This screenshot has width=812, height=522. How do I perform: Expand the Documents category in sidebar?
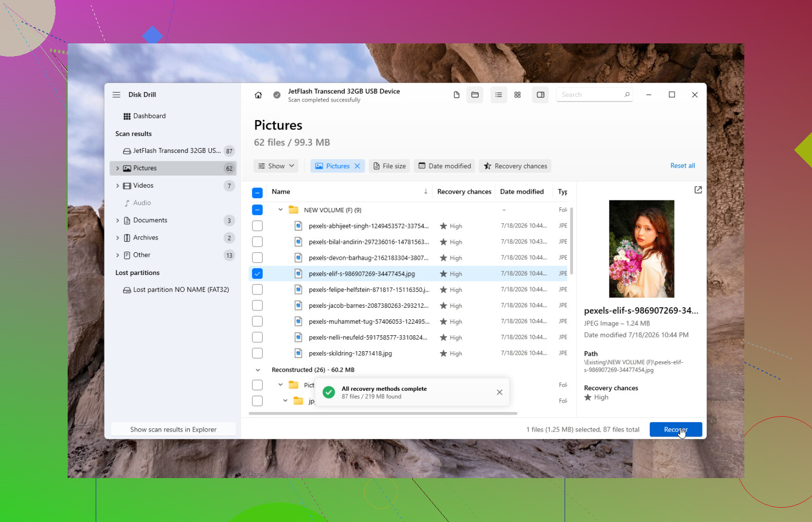tap(117, 221)
